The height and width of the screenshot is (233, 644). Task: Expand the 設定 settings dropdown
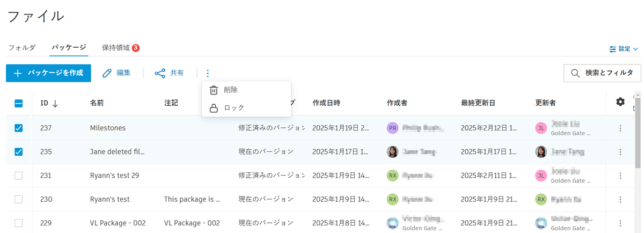pyautogui.click(x=624, y=49)
